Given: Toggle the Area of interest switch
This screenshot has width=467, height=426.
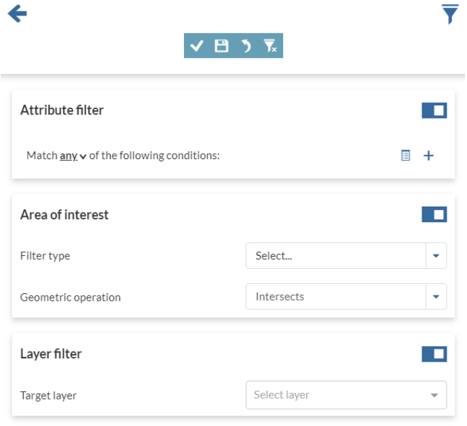Looking at the screenshot, I should click(x=434, y=214).
